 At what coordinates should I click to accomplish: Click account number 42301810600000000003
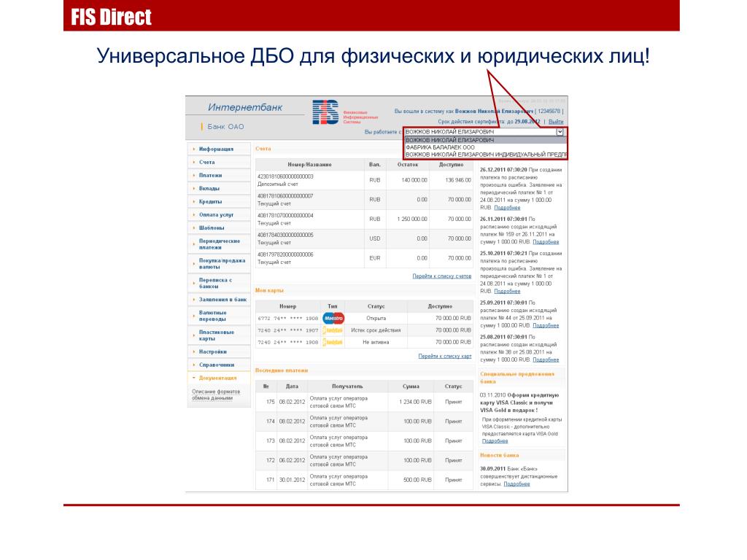click(x=285, y=176)
